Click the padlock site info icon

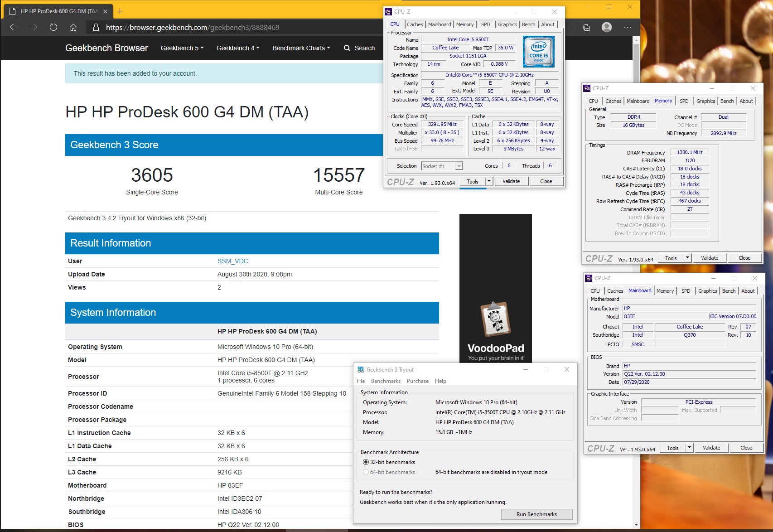point(96,27)
